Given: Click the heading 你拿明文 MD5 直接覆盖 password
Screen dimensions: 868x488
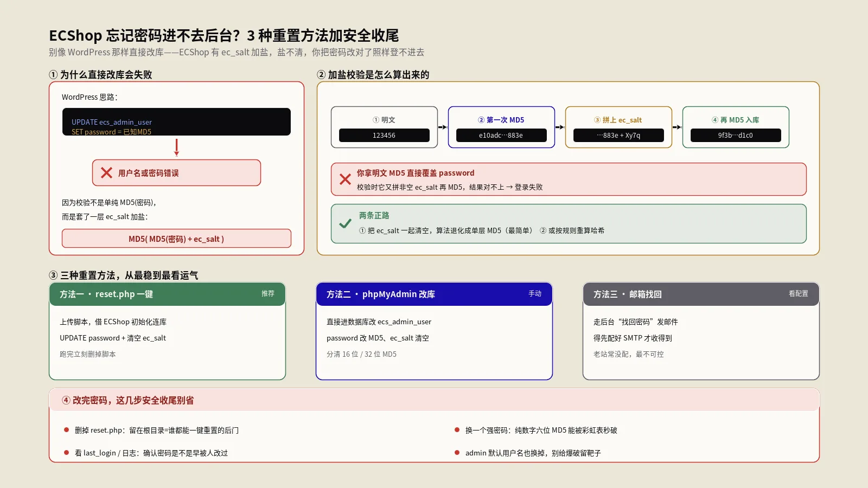Looking at the screenshot, I should 416,173.
